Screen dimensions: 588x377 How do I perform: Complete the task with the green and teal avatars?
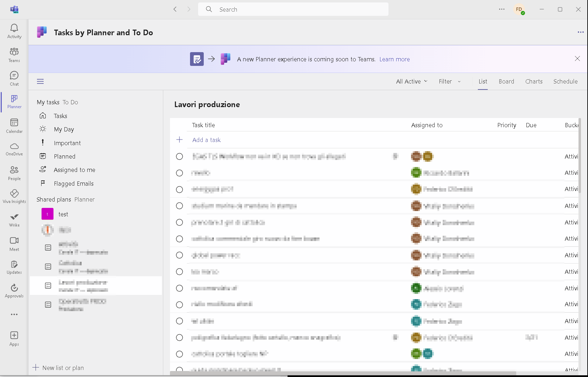179,354
